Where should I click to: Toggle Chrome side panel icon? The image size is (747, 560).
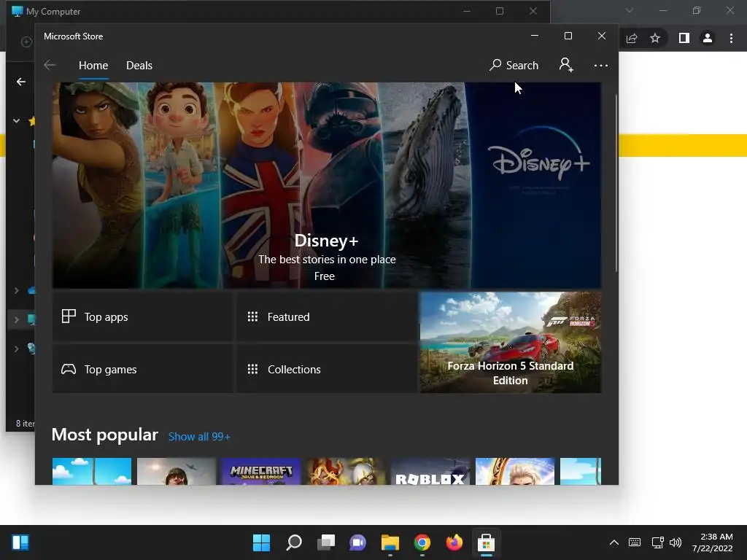click(684, 38)
